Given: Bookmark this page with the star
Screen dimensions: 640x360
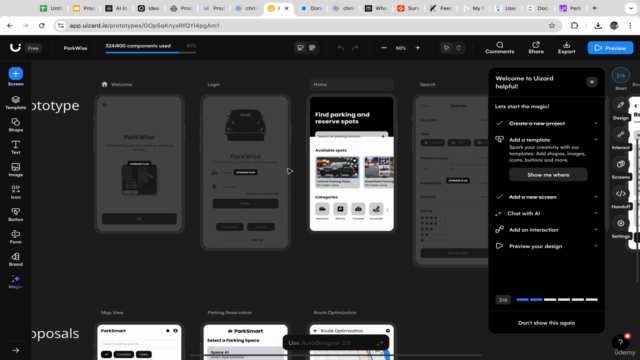Looking at the screenshot, I should [552, 25].
